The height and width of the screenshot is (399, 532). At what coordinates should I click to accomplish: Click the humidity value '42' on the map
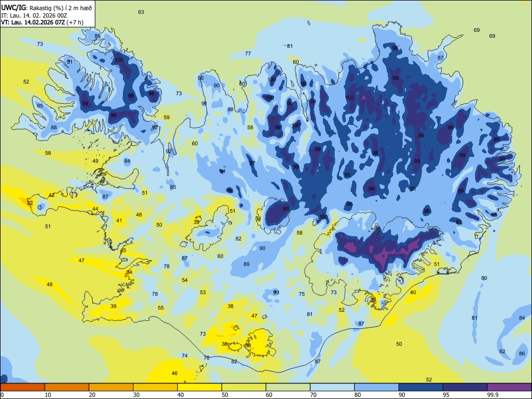click(x=52, y=195)
